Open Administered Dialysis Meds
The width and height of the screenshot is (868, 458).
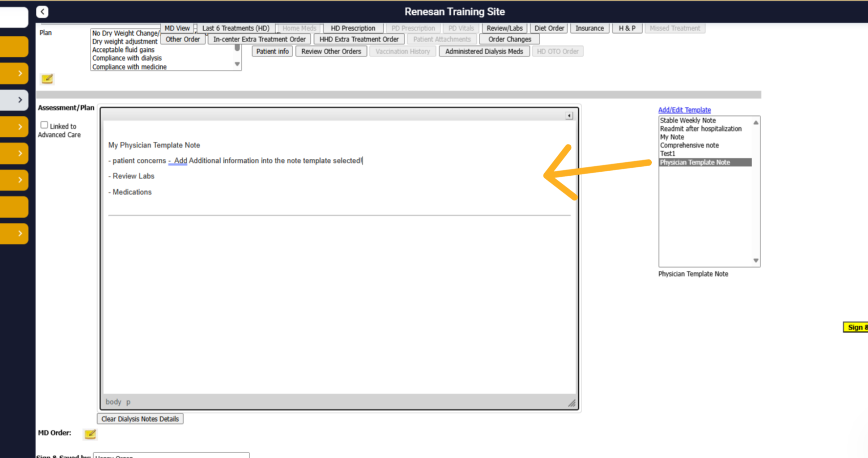[x=484, y=51]
